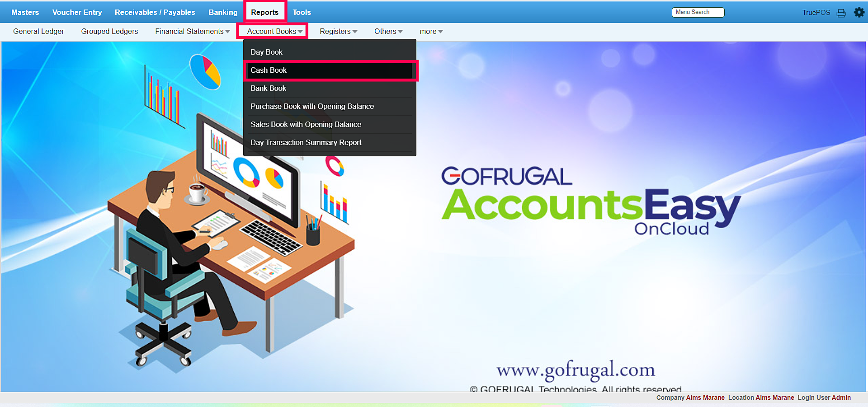This screenshot has width=868, height=407.
Task: Select Day Book from dropdown
Action: [x=330, y=52]
